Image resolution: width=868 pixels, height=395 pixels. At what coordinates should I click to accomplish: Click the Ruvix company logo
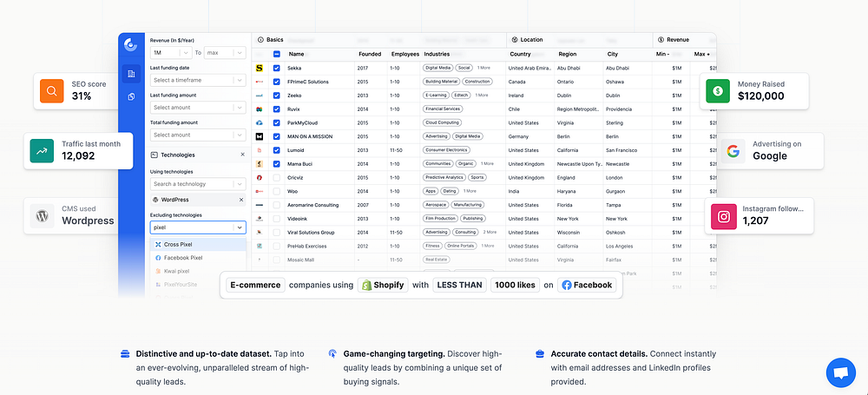(259, 109)
